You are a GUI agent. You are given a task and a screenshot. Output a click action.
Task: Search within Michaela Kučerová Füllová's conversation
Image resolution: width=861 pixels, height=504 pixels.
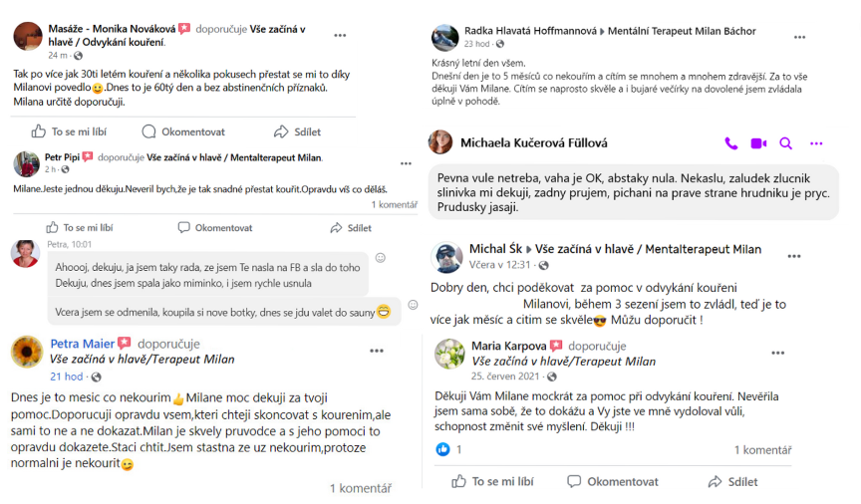click(786, 143)
